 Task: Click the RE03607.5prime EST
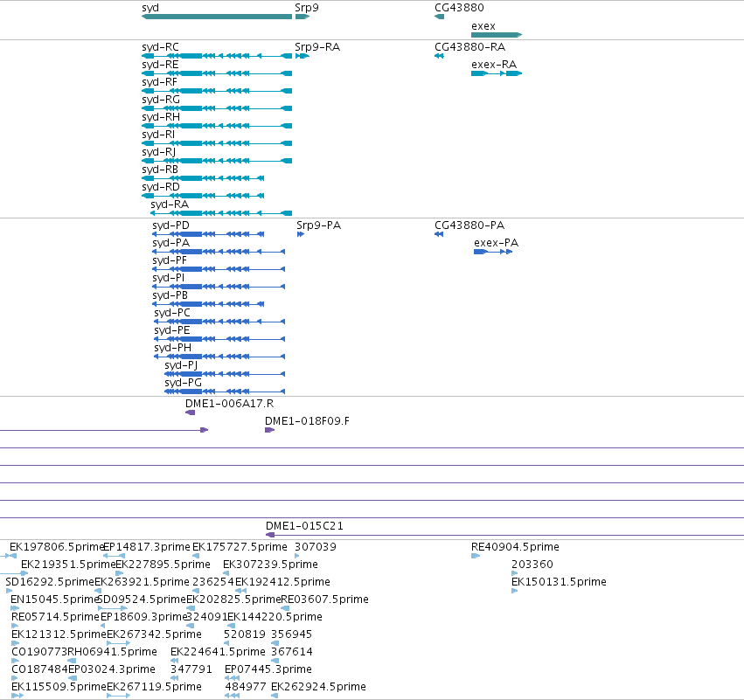tap(285, 608)
